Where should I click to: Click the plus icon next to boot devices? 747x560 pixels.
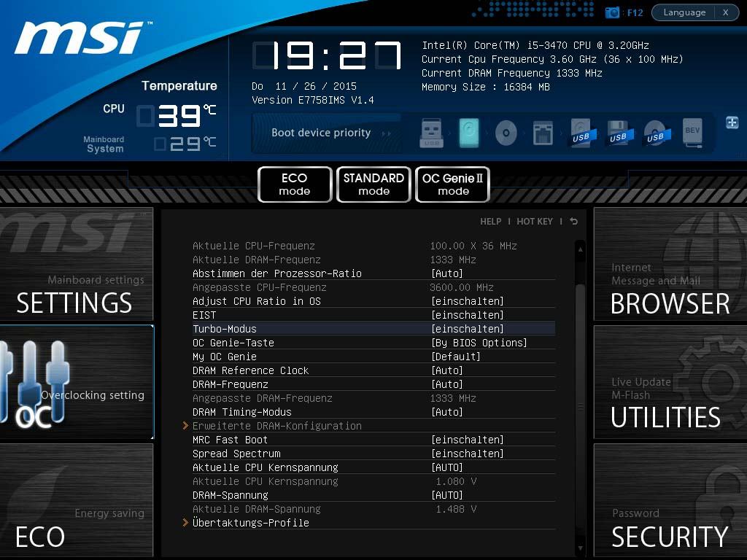click(x=732, y=122)
